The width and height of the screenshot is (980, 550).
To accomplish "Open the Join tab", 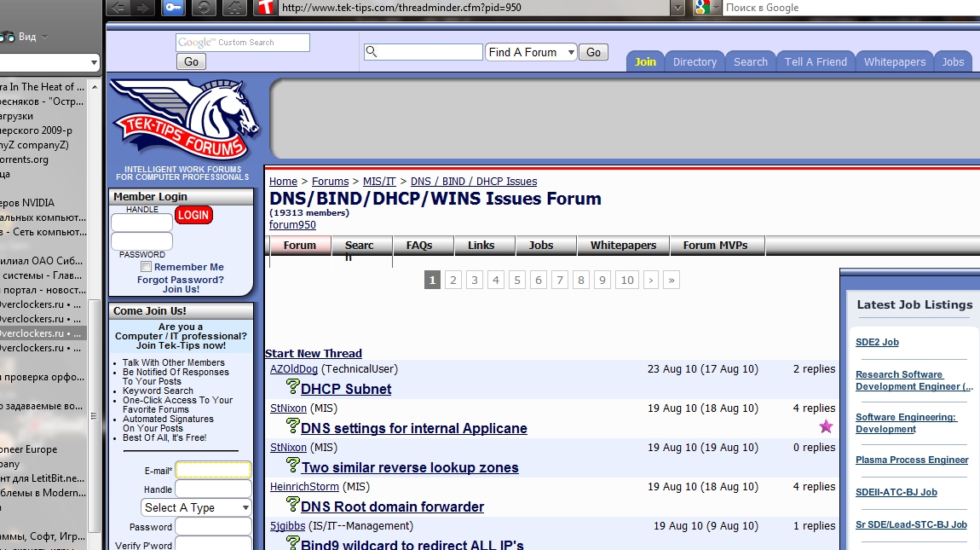I will [x=644, y=62].
